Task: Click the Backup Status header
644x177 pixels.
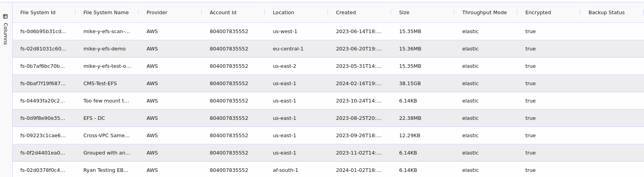Action: 606,13
